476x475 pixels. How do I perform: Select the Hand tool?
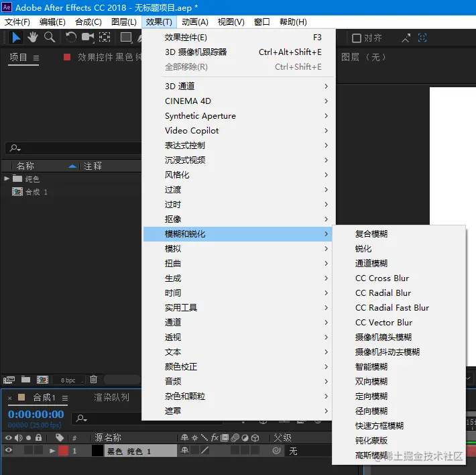(32, 38)
